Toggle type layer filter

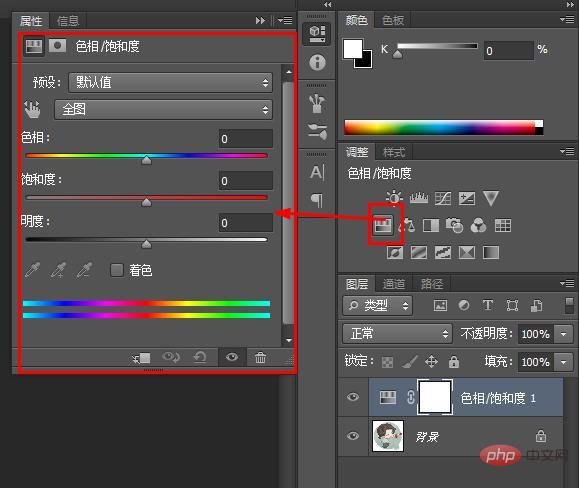[488, 305]
